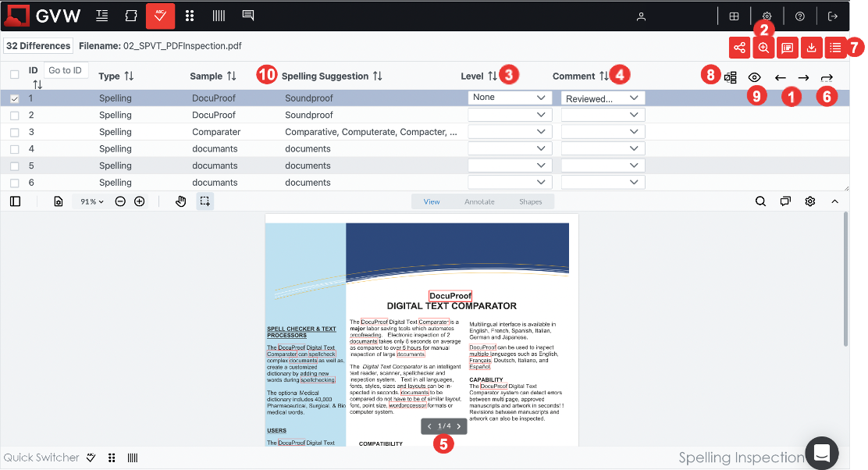
Task: Activate the marquee selection tool
Action: pos(205,201)
